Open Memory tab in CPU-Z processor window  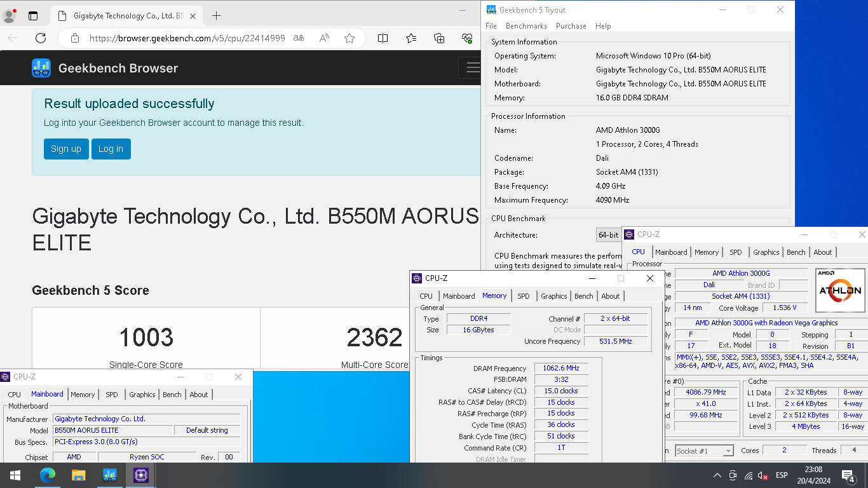click(707, 252)
